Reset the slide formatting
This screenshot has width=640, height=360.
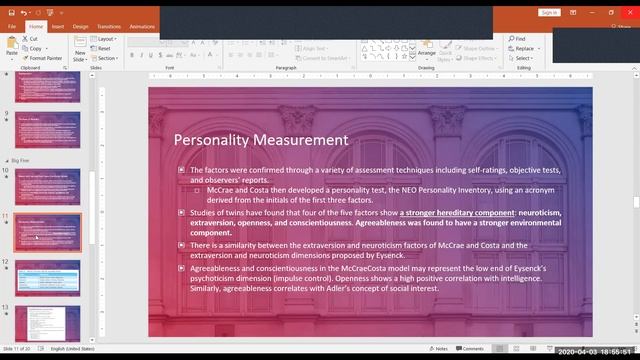tap(101, 49)
